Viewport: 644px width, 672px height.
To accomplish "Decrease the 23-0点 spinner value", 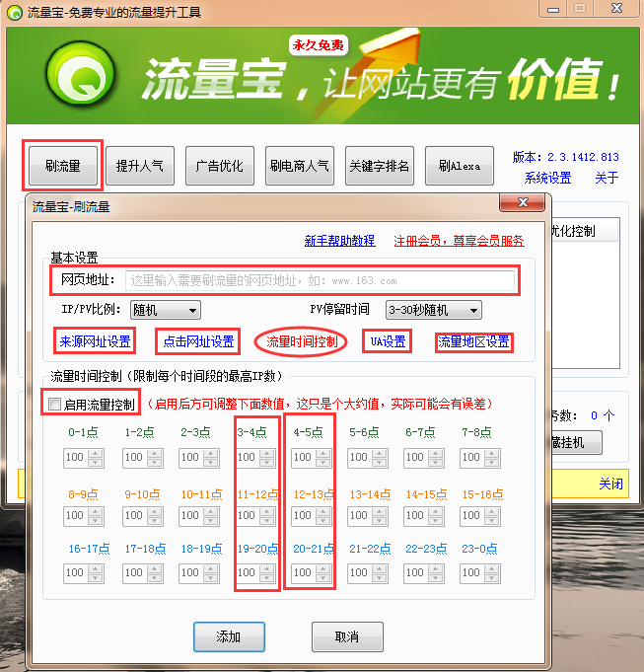I will tap(491, 577).
